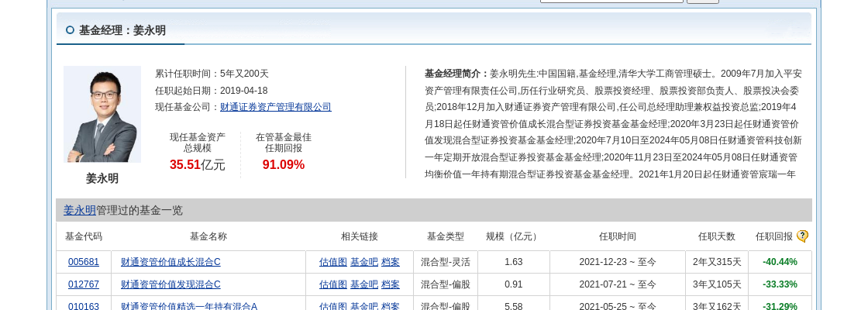Select the 累计任职时间：5年又200天 line
This screenshot has width=868, height=310.
click(x=212, y=74)
